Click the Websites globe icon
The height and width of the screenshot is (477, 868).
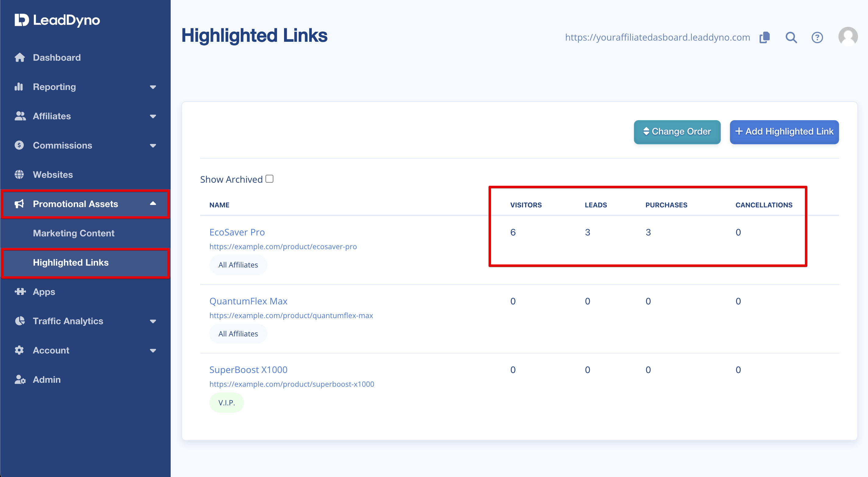[19, 175]
